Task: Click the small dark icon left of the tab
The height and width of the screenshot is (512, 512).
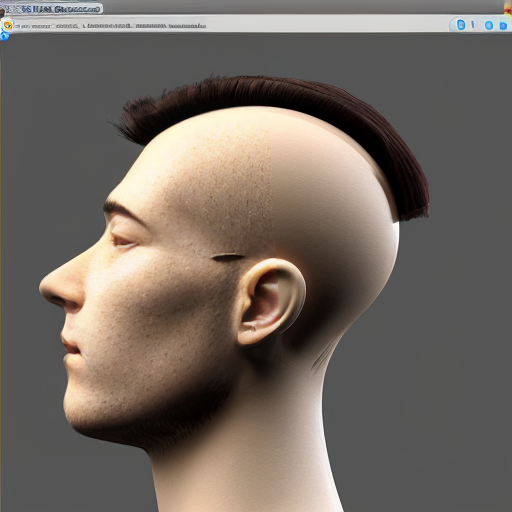Action: tap(2, 13)
